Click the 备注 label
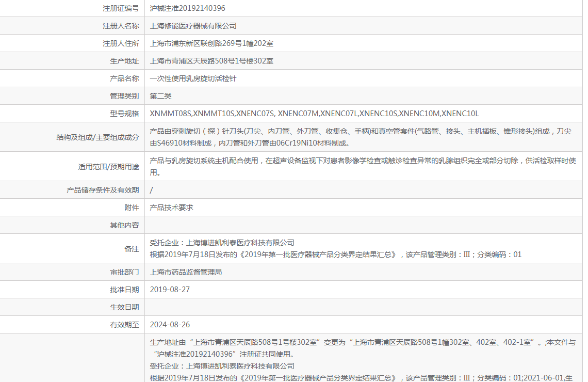This screenshot has width=588, height=382. 132,249
